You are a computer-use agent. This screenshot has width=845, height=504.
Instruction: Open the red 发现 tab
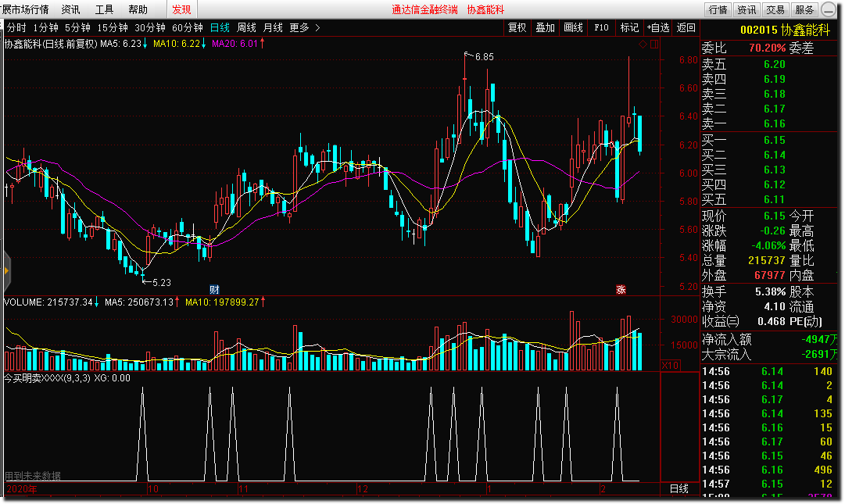click(181, 9)
